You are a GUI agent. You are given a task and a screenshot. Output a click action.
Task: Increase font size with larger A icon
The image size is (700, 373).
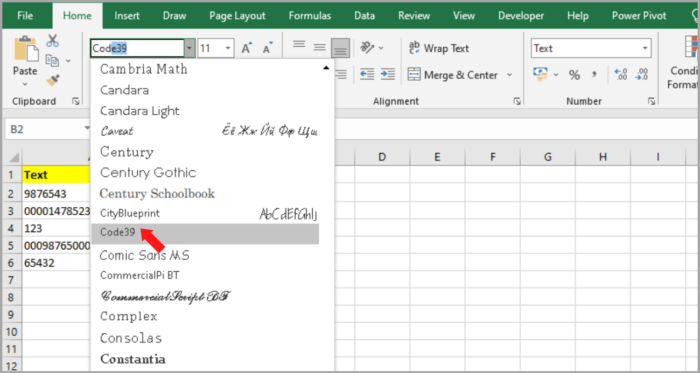tap(246, 48)
